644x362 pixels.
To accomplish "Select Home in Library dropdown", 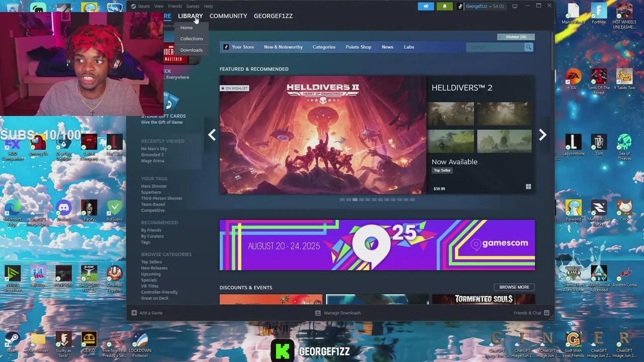I will [x=187, y=28].
